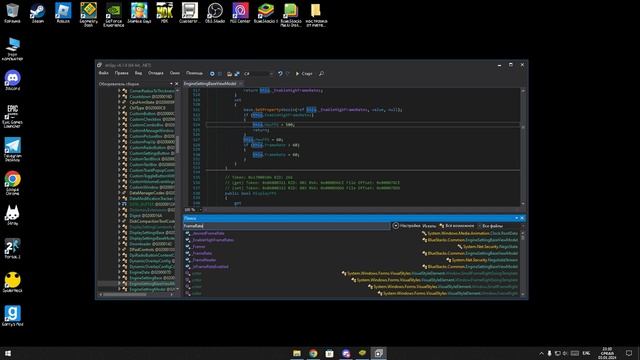Open the Отладка menu in dnSpy

[156, 73]
